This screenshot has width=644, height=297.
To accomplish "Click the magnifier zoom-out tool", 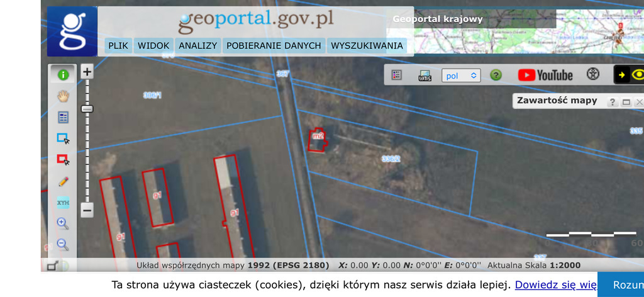I will (63, 244).
